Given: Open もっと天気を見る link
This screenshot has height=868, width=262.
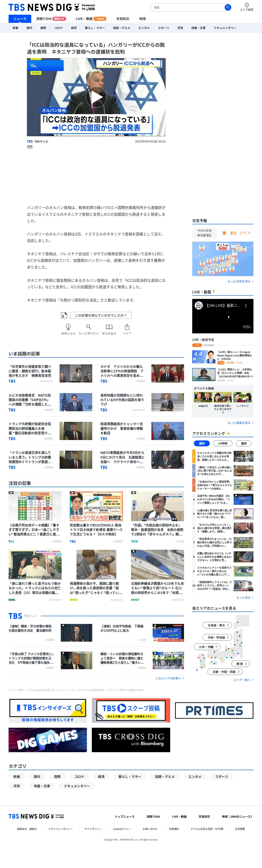Looking at the screenshot, I should [x=240, y=281].
